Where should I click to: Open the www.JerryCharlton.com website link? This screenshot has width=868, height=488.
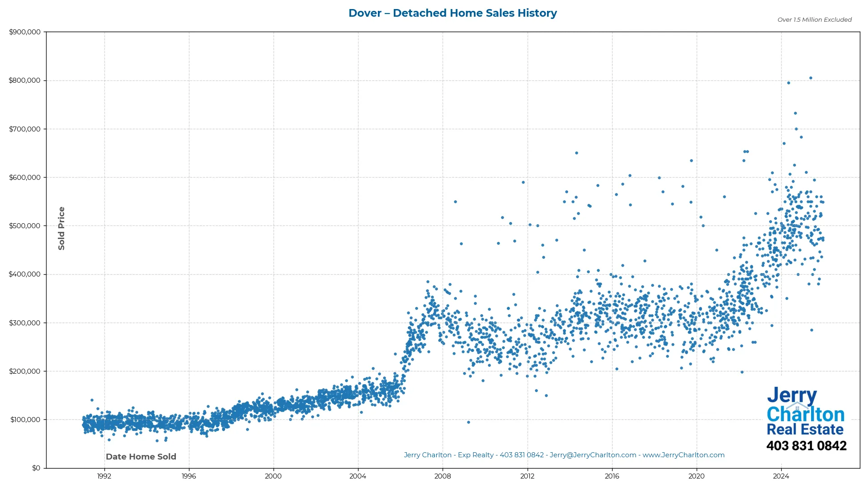click(684, 455)
